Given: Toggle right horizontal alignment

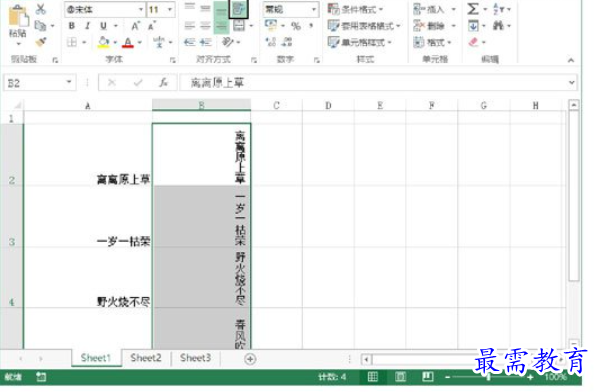Looking at the screenshot, I should [221, 25].
